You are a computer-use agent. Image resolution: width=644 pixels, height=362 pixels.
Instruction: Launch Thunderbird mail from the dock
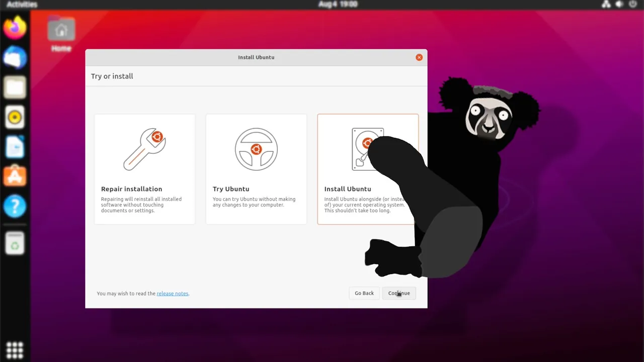[15, 58]
